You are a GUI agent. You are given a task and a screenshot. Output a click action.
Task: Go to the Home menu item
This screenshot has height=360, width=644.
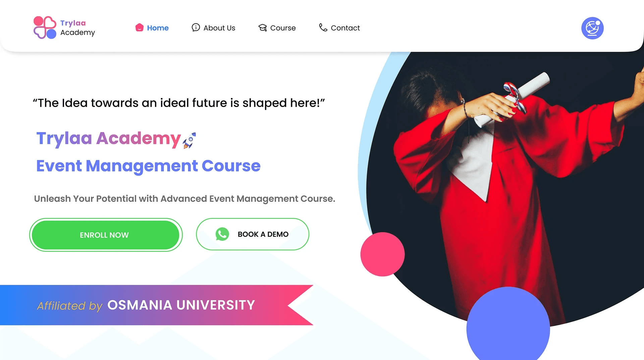[x=152, y=28]
